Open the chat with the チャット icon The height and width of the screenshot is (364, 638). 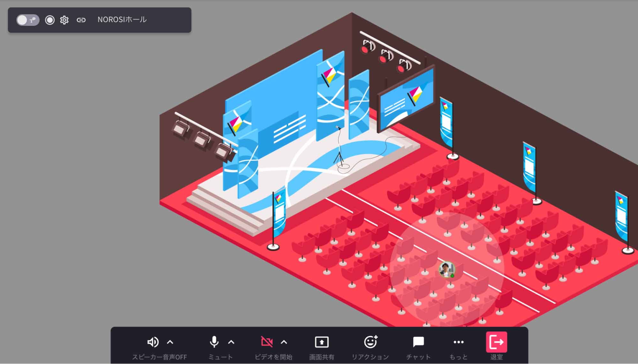point(418,342)
